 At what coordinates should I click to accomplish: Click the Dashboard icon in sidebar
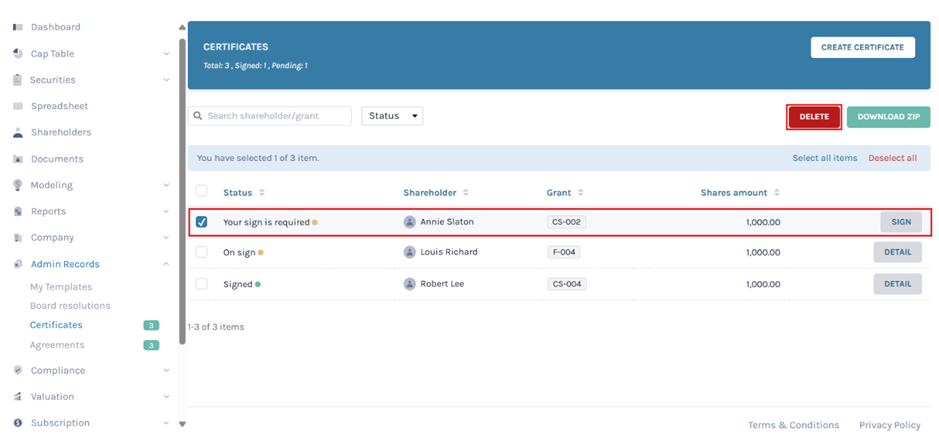click(18, 27)
